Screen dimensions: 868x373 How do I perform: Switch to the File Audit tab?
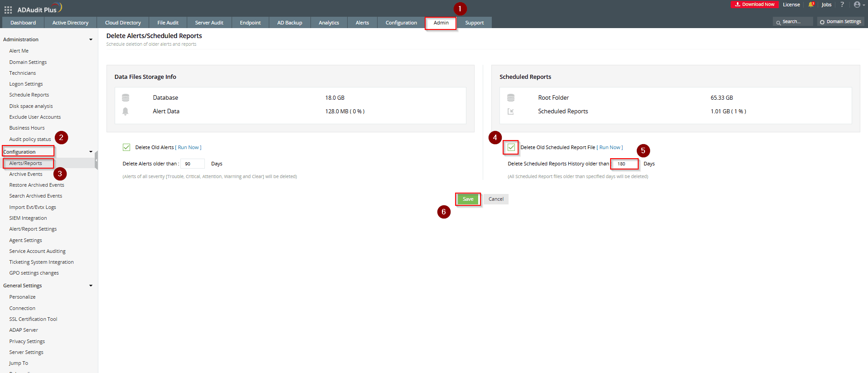pyautogui.click(x=168, y=23)
